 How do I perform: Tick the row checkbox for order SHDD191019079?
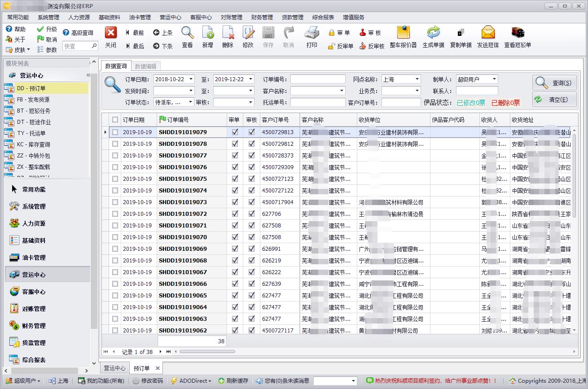[x=115, y=132]
